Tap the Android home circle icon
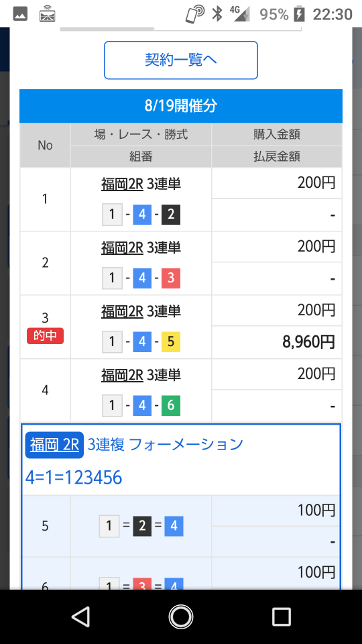Screen dimensions: 362x644 tap(180, 616)
